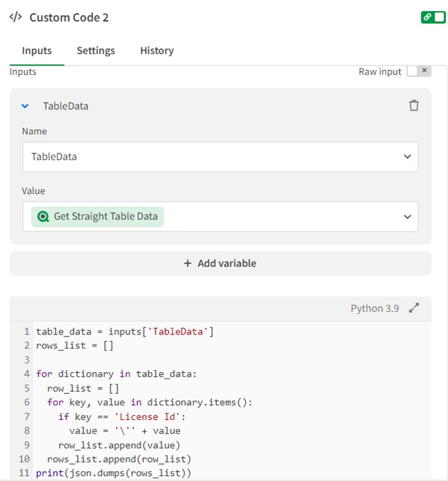Viewport: 448px width, 481px height.
Task: Click the Python 3.9 label
Action: point(375,309)
